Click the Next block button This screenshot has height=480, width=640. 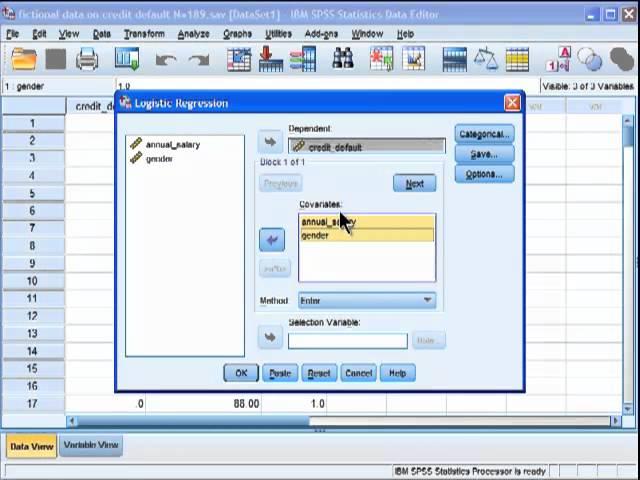(414, 184)
